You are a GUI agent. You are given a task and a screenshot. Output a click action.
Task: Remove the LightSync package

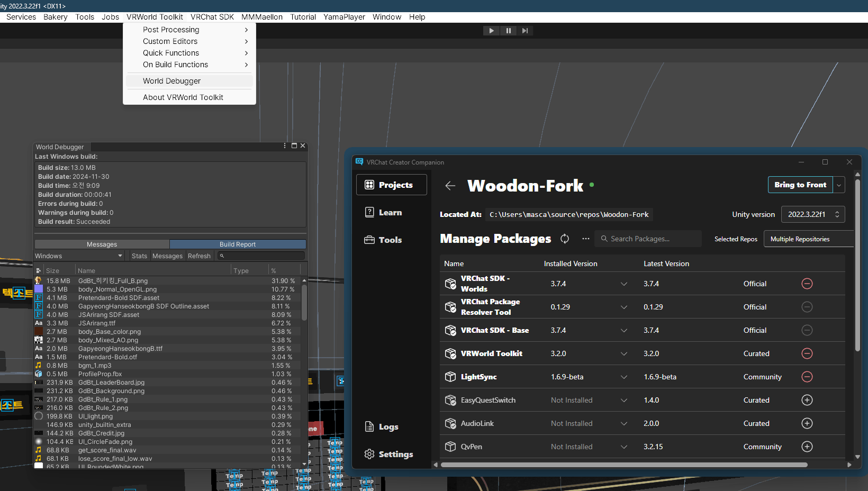(x=807, y=377)
